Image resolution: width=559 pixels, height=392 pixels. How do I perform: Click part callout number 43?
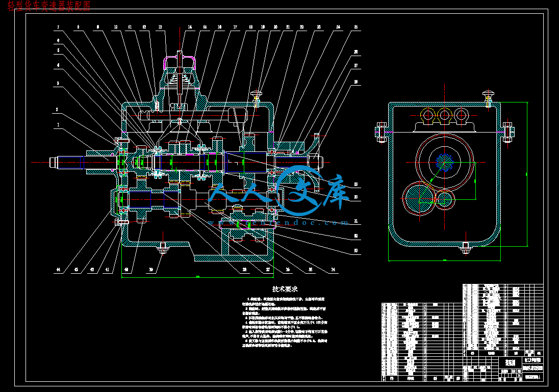tap(76, 270)
